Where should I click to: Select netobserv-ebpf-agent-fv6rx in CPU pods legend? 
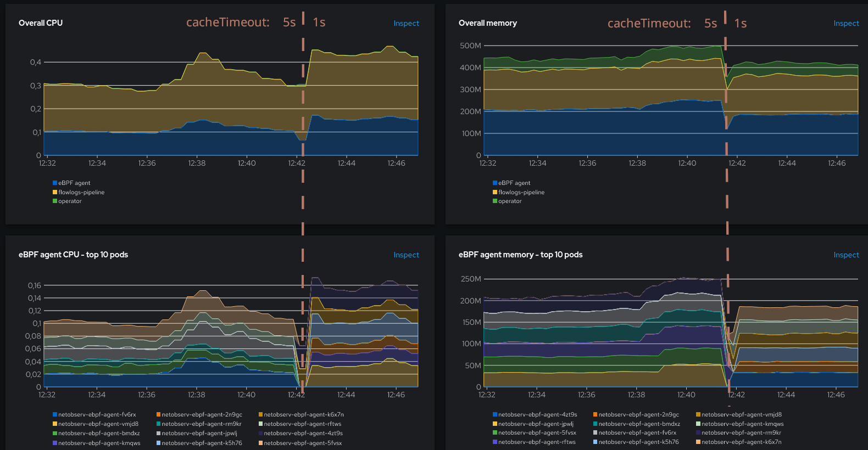94,414
